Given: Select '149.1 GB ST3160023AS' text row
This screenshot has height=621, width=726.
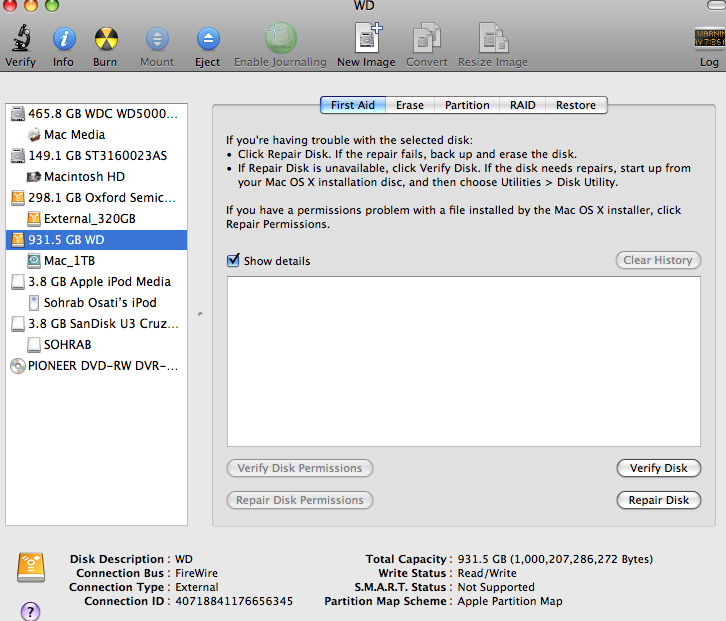Looking at the screenshot, I should point(98,156).
